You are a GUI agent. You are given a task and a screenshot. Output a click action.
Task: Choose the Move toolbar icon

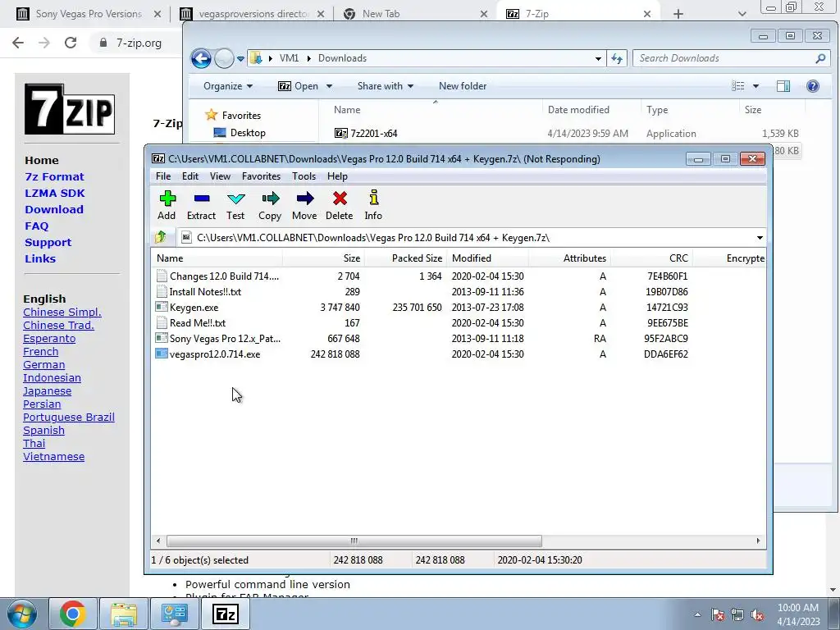pyautogui.click(x=304, y=205)
